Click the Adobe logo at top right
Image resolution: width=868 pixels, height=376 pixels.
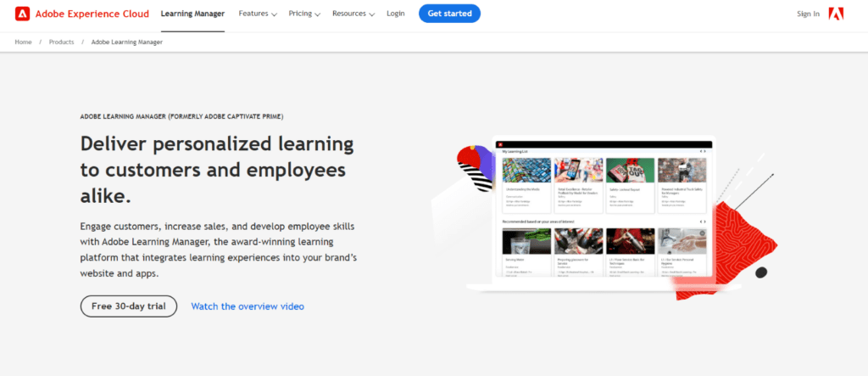click(x=836, y=14)
